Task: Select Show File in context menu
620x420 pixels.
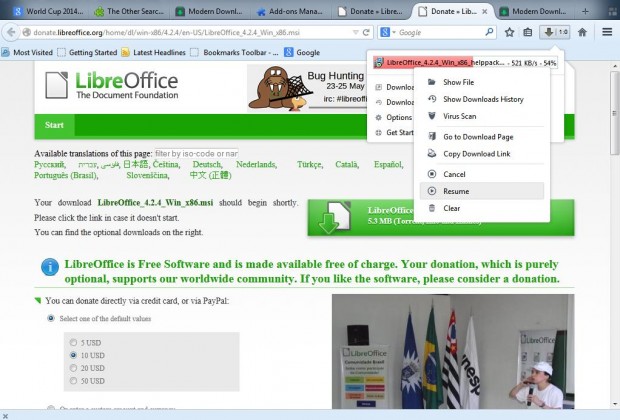Action: (482, 82)
